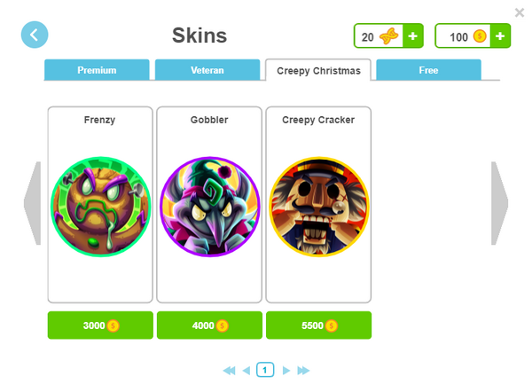The image size is (532, 392).
Task: Add more DNA with the plus icon
Action: pos(412,36)
